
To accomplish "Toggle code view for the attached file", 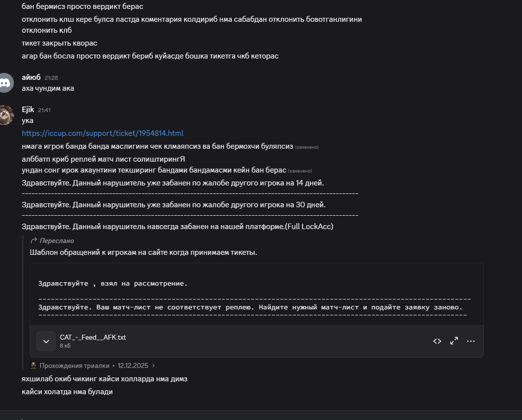I will (437, 341).
